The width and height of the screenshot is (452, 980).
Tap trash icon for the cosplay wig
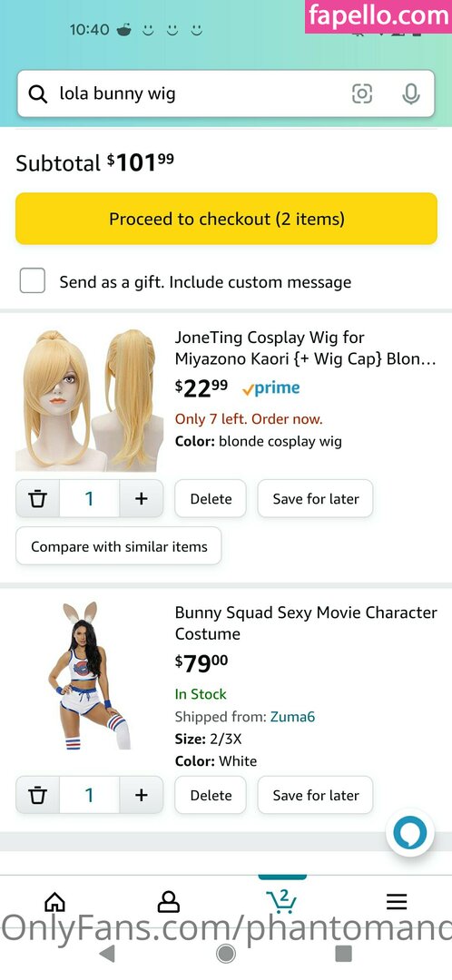pyautogui.click(x=38, y=499)
